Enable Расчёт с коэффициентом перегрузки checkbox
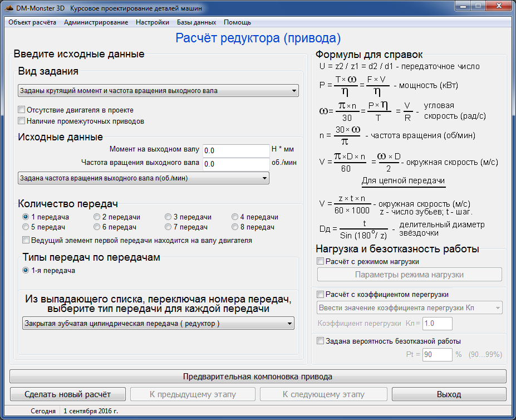The height and width of the screenshot is (420, 516). (320, 294)
